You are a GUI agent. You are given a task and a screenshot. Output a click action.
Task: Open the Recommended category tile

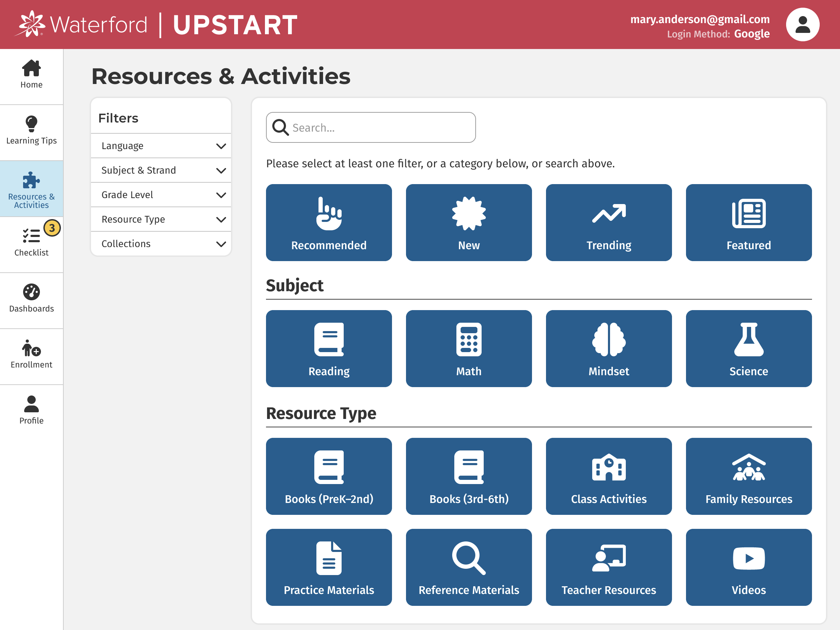(x=329, y=223)
